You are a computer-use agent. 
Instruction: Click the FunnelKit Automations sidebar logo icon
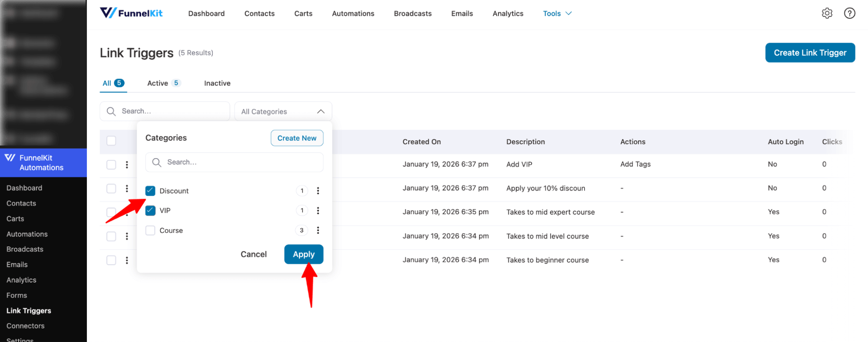point(10,158)
